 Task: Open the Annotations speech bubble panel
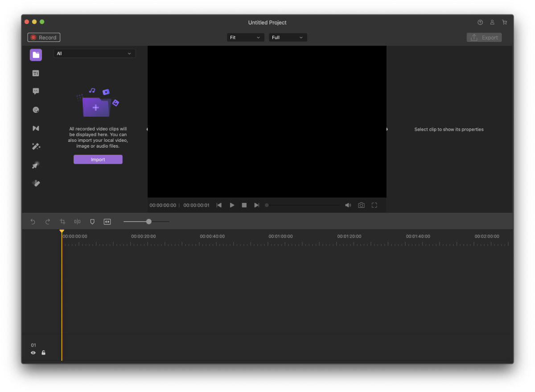point(36,91)
